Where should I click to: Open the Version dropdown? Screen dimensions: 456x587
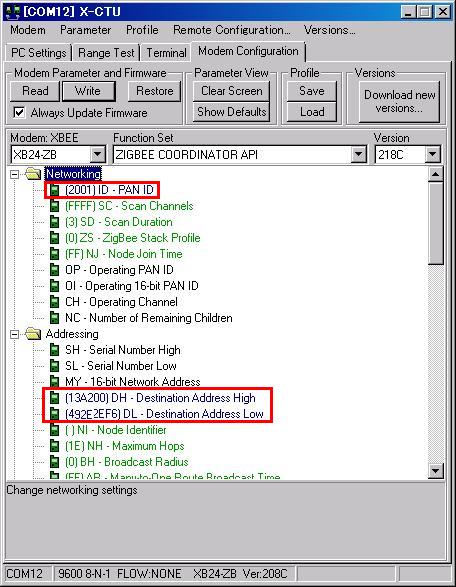tap(433, 154)
